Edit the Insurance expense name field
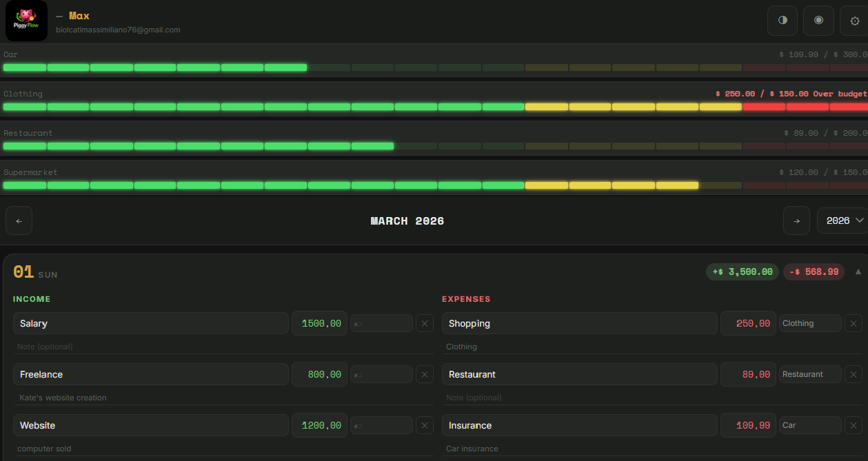This screenshot has width=868, height=461. 579,425
